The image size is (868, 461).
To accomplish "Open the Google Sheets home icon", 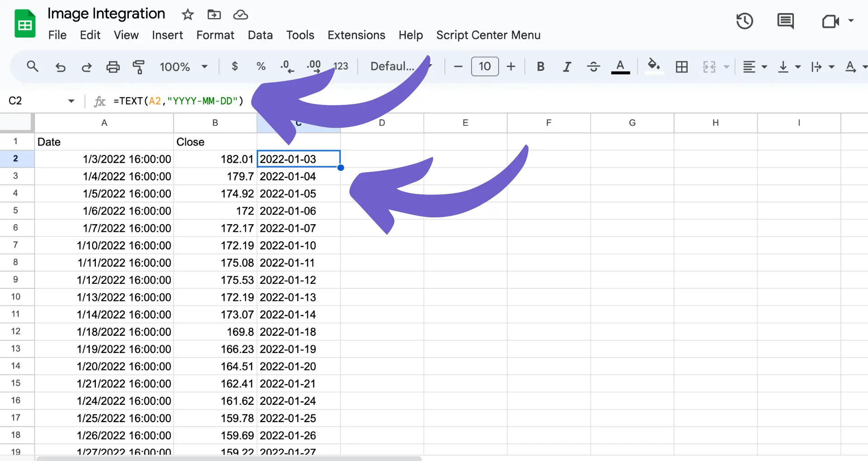I will tap(25, 24).
